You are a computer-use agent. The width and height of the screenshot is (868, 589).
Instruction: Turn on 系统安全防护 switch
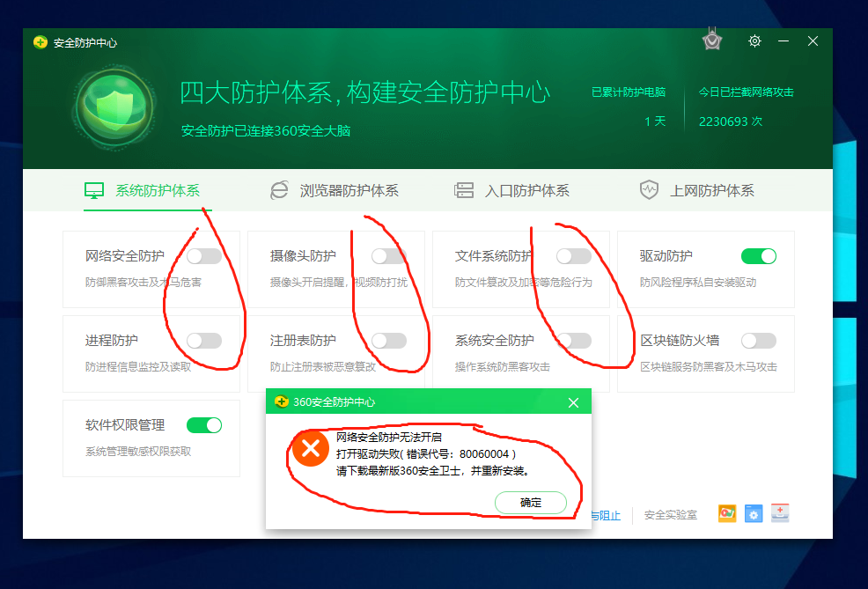(574, 341)
